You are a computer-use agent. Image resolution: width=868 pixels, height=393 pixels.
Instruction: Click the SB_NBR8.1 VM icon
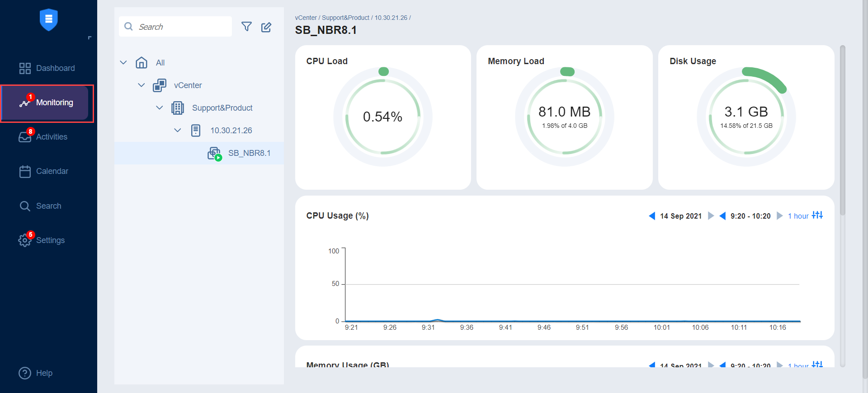click(x=214, y=154)
